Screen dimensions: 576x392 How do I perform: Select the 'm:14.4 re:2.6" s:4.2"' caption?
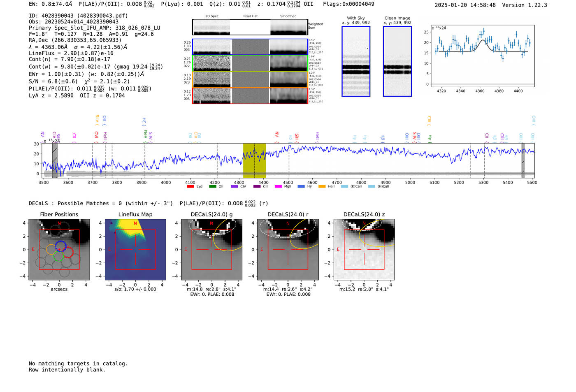pyautogui.click(x=288, y=289)
